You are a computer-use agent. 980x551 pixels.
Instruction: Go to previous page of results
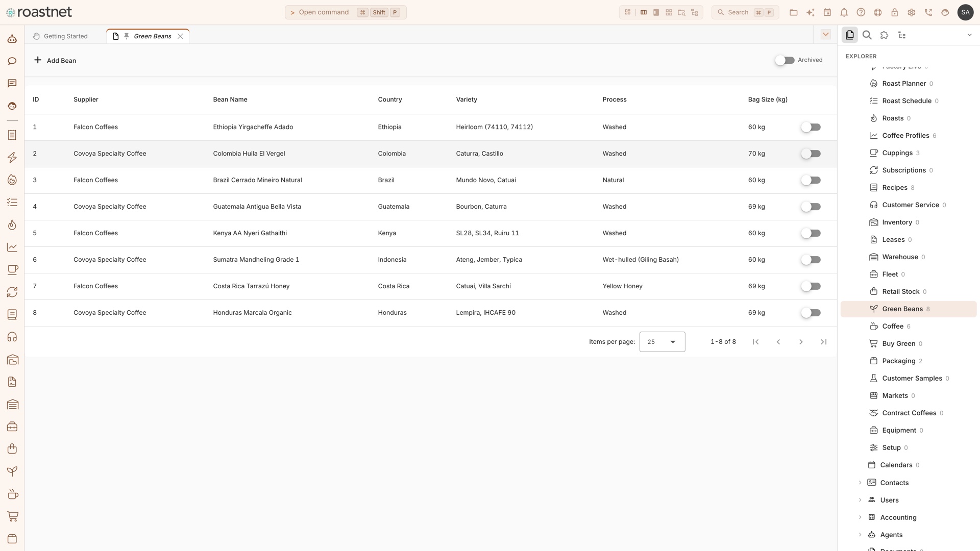[x=778, y=342]
